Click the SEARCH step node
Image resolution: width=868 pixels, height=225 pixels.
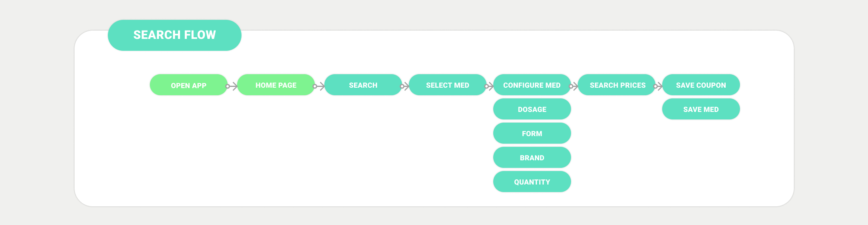(363, 85)
